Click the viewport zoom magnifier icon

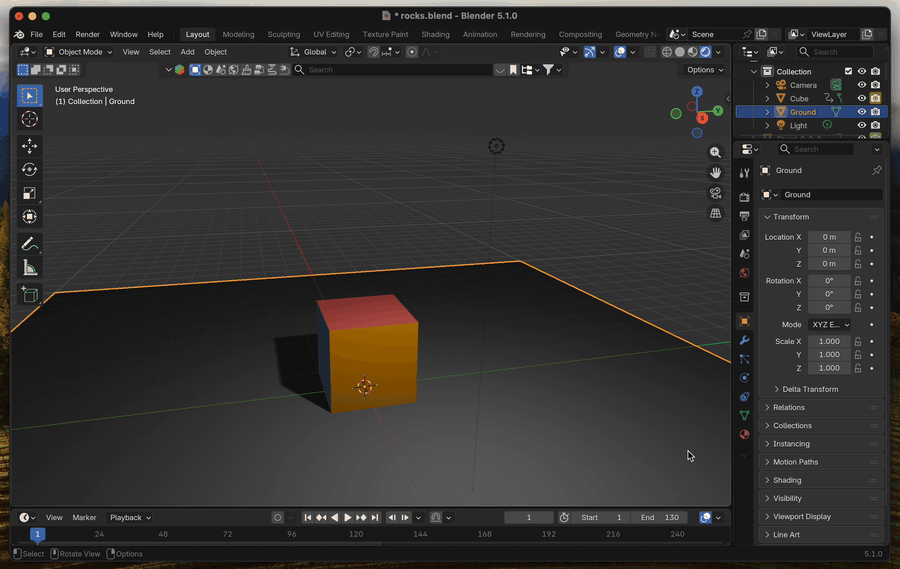point(715,152)
